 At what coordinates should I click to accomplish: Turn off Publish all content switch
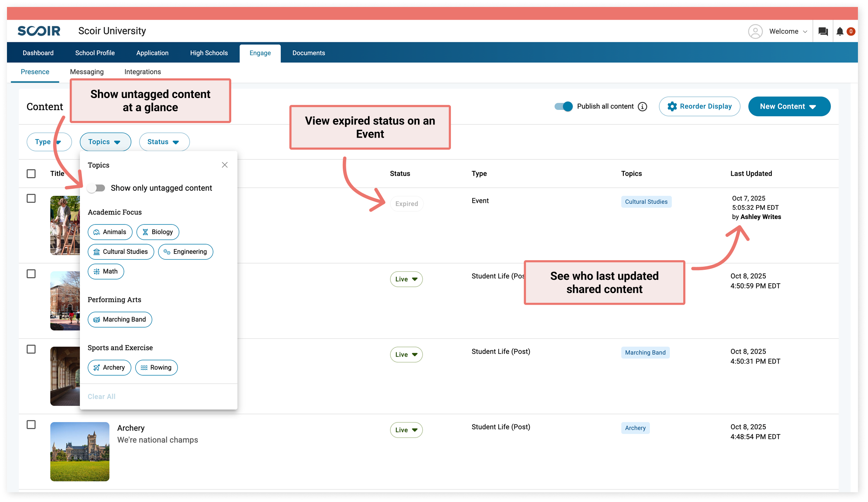[x=563, y=107]
